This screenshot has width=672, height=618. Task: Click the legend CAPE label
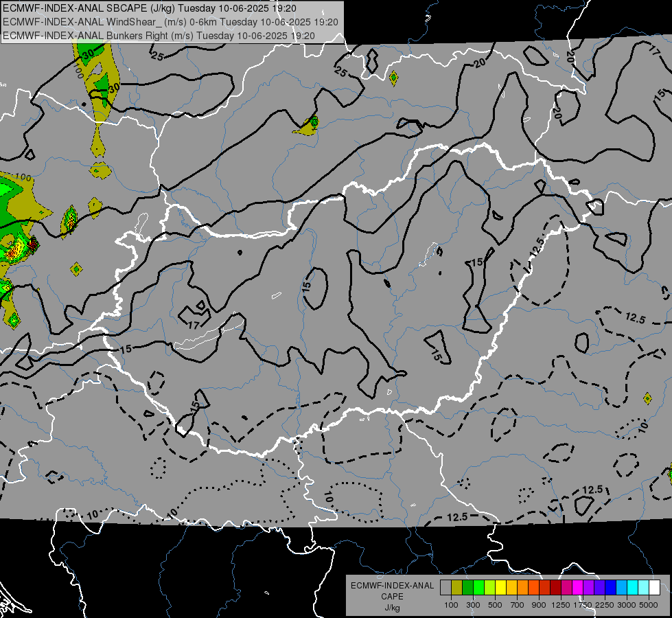click(x=392, y=597)
